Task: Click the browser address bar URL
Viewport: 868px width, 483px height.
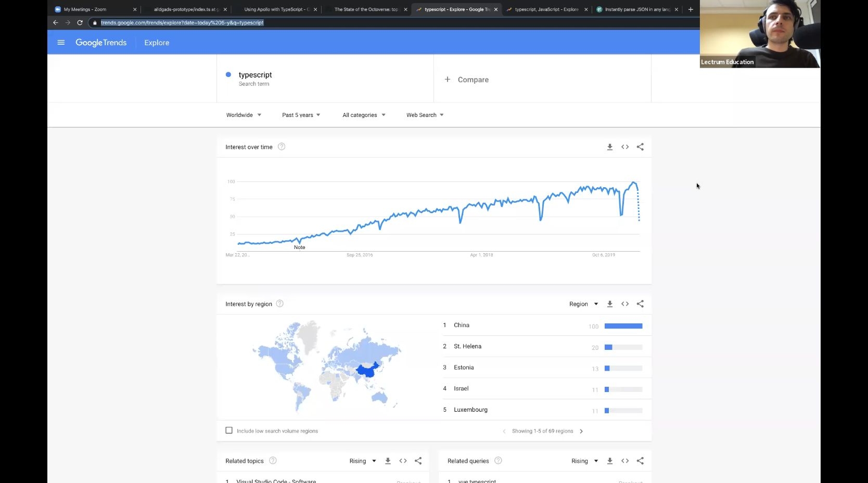Action: pos(182,23)
